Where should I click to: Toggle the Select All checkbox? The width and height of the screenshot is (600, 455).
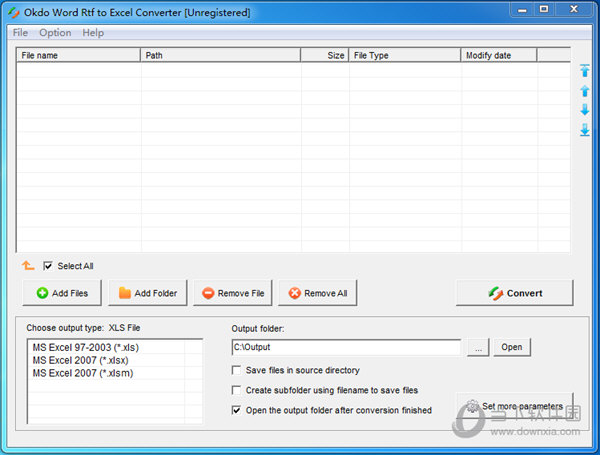tap(47, 266)
